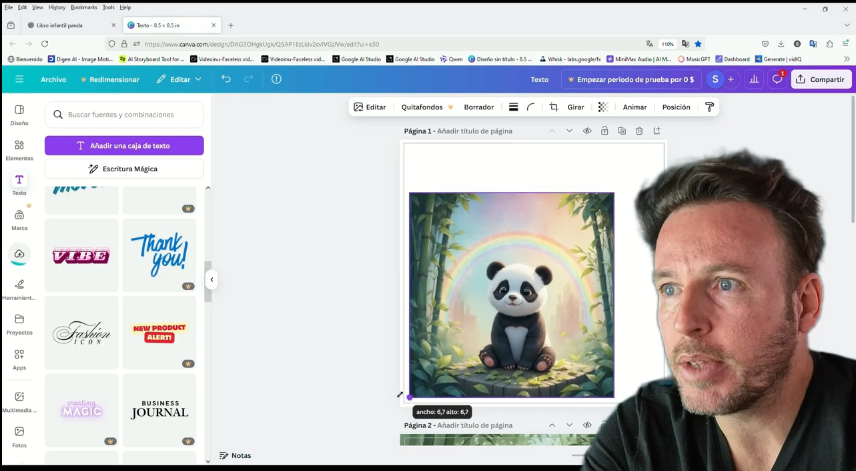Select the BUSINESS JOURNAL font combination
The height and width of the screenshot is (471, 856).
[159, 410]
